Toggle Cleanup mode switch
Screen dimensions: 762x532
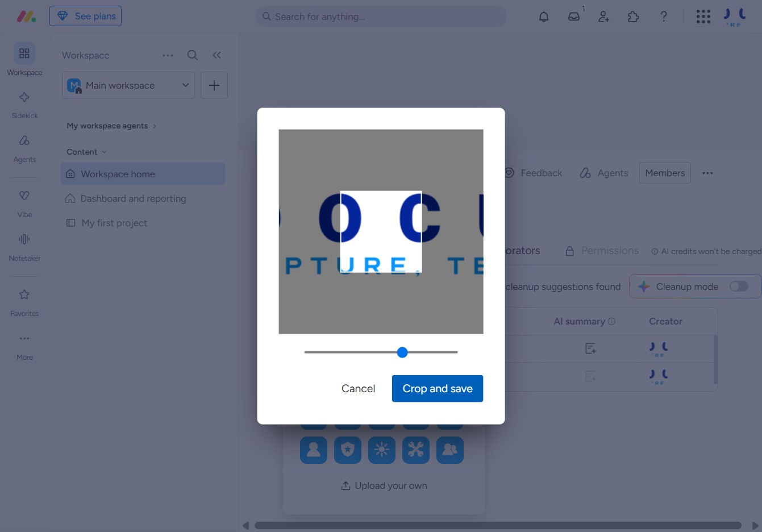click(x=739, y=286)
